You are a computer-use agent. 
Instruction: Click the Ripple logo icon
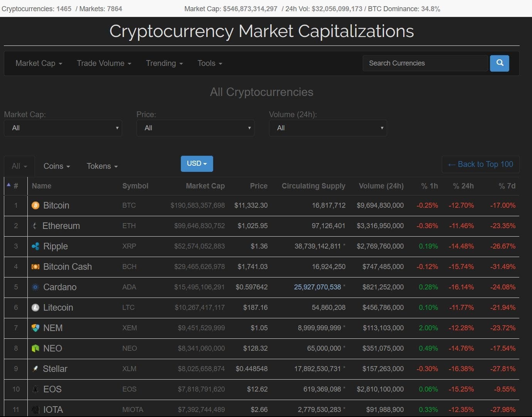pyautogui.click(x=35, y=246)
